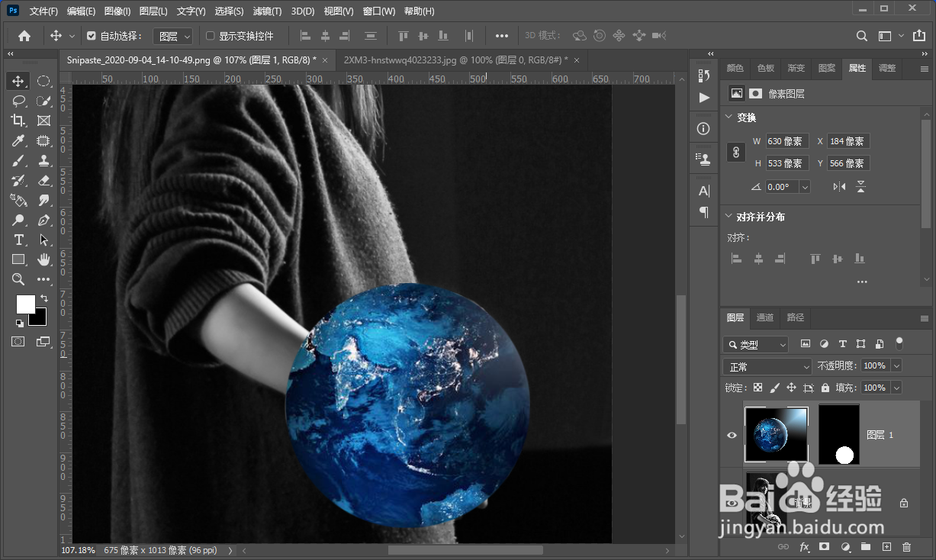
Task: Select the Move tool
Action: [x=18, y=81]
